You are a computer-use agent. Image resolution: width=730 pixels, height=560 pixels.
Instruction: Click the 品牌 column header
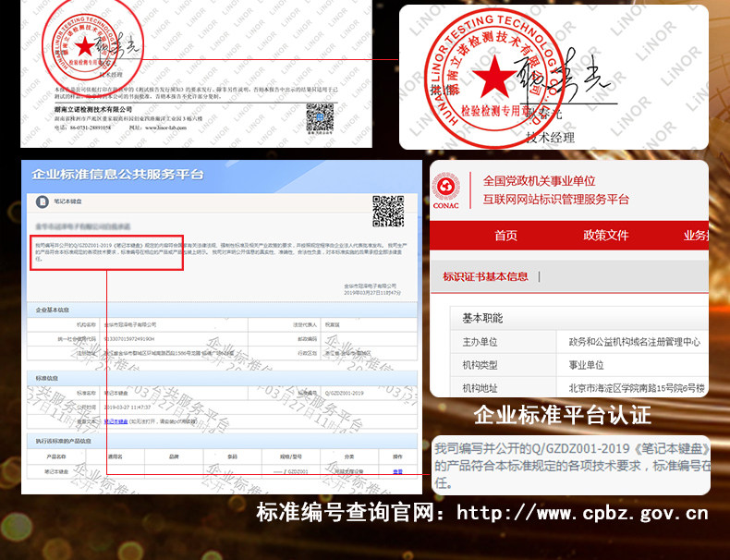coord(174,457)
